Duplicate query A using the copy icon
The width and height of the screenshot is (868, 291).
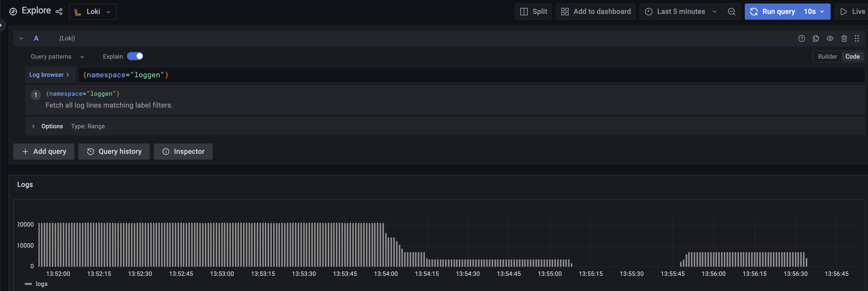click(816, 38)
